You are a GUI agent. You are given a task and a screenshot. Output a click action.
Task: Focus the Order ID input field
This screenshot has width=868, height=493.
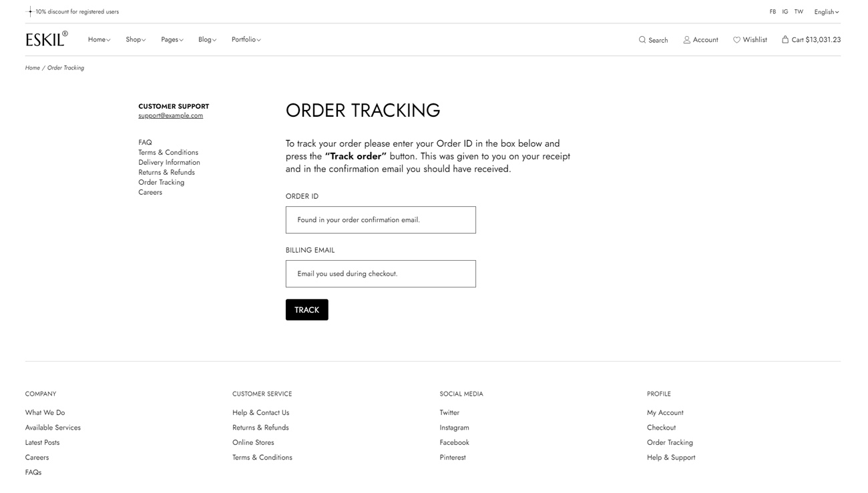(381, 220)
